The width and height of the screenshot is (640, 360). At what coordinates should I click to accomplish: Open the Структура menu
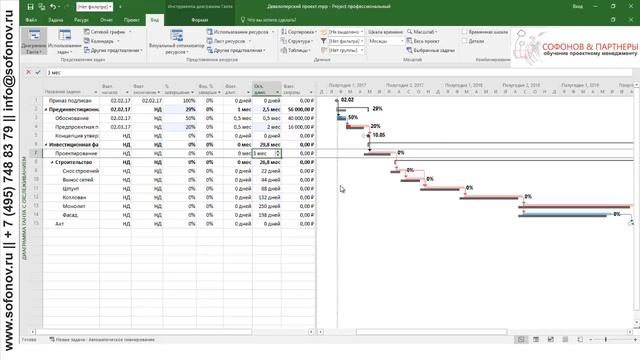[297, 41]
